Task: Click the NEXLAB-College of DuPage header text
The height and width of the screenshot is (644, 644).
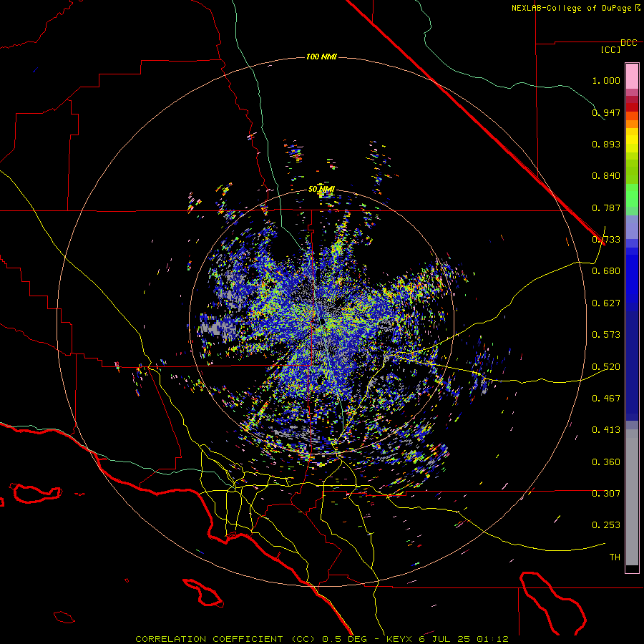Action: click(575, 8)
